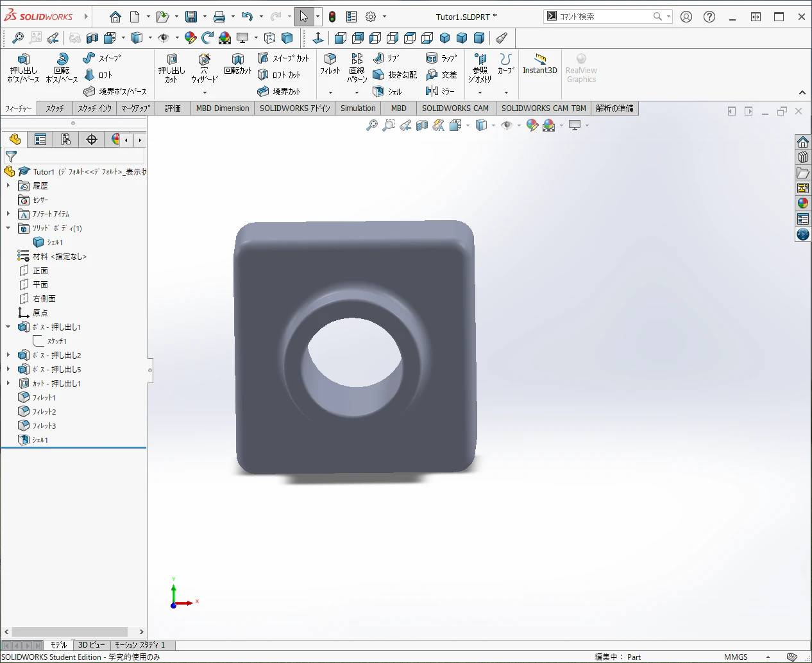
Task: Click the user login account icon
Action: (686, 17)
